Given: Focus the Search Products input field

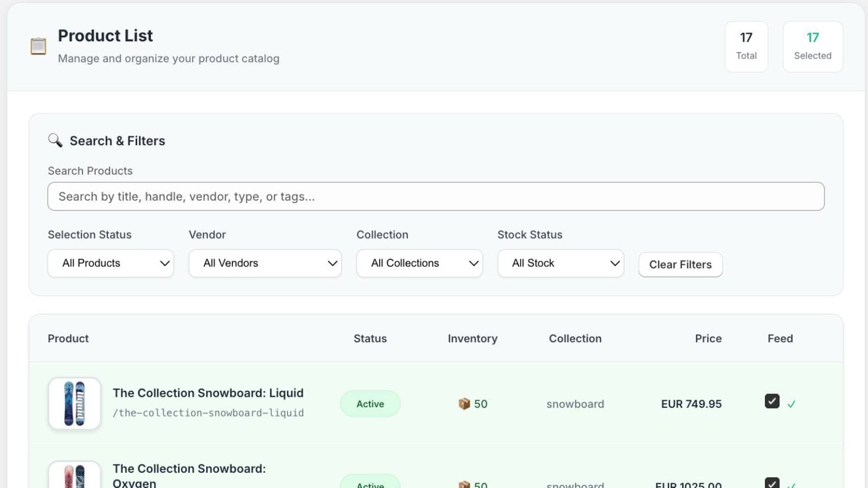Looking at the screenshot, I should 436,196.
